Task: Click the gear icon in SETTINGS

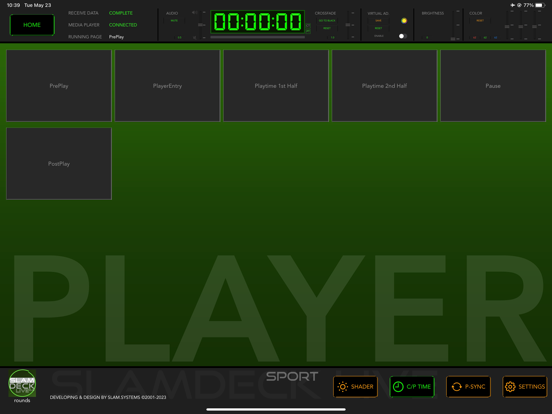Action: 510,387
